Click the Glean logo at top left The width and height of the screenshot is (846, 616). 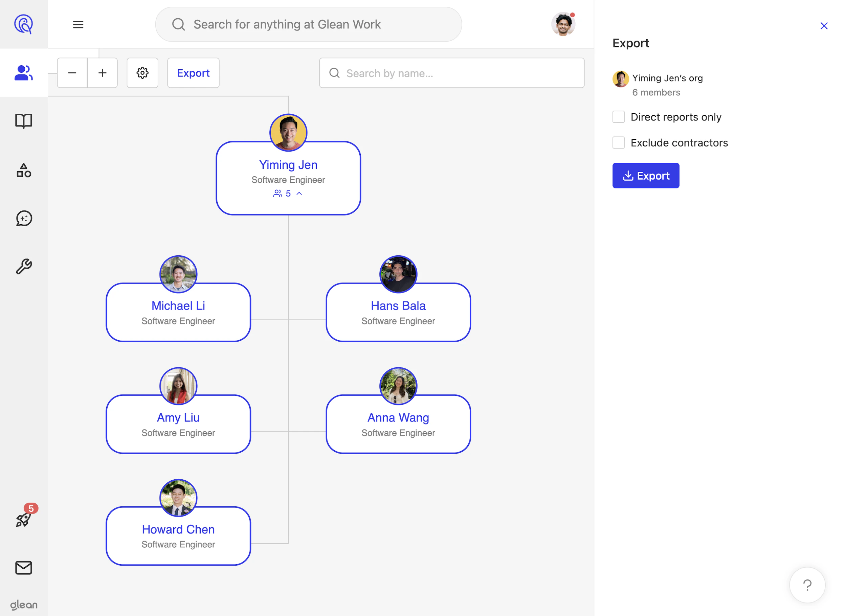click(x=23, y=24)
